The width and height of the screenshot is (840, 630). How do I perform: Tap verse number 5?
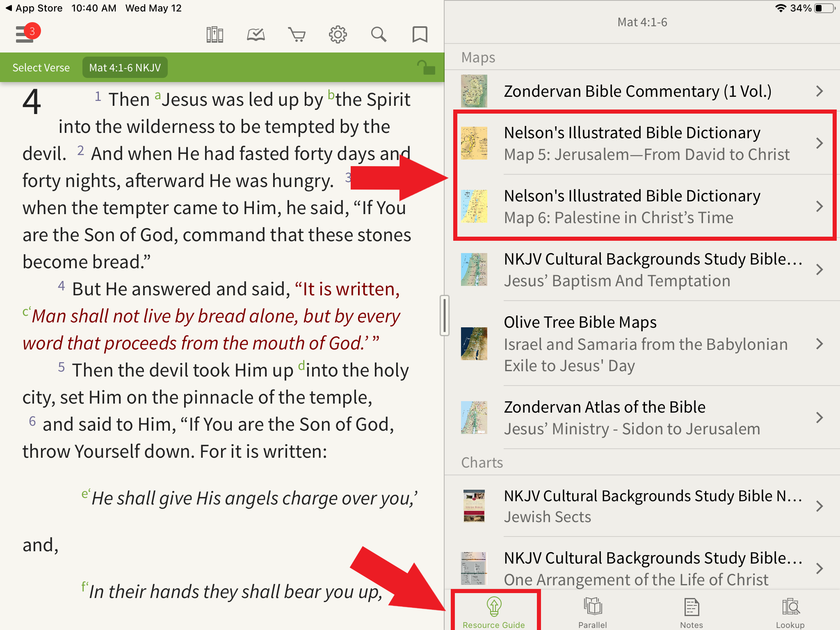pyautogui.click(x=62, y=366)
